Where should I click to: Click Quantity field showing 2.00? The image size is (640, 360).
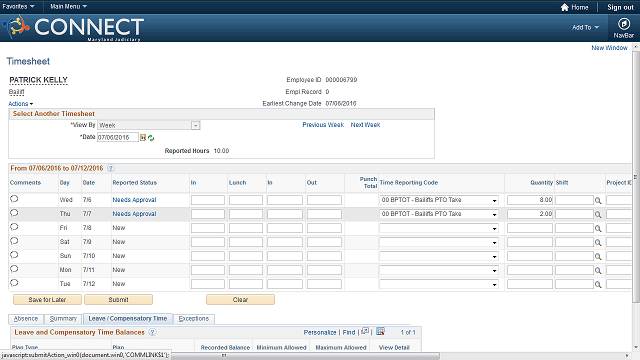(x=530, y=214)
